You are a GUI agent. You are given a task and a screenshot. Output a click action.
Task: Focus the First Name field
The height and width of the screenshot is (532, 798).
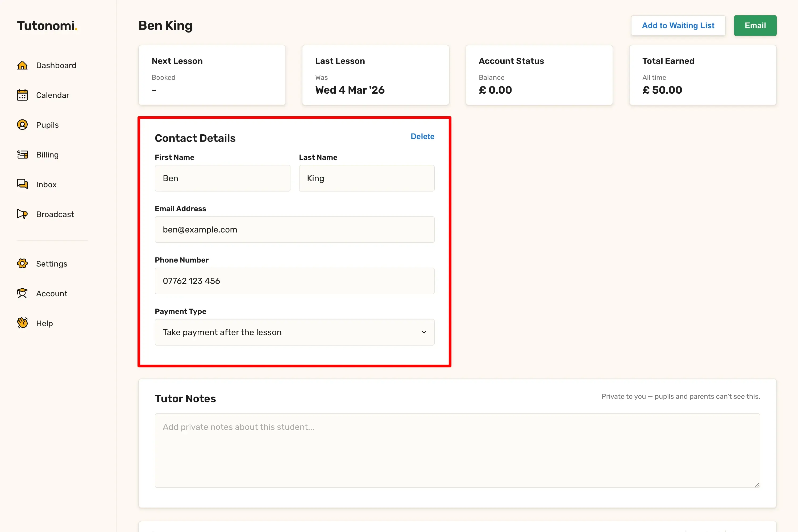tap(222, 178)
